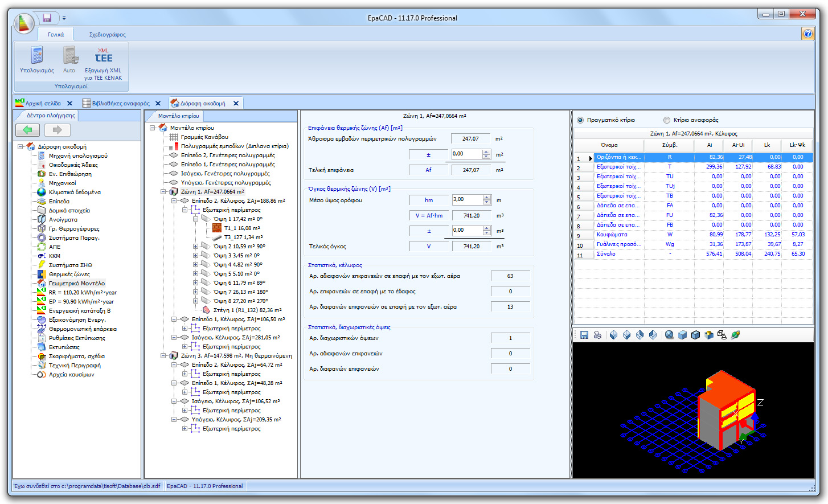Increase Μέσο ύψος ορόφου with the spinner up arrow
The image size is (828, 504).
pyautogui.click(x=486, y=197)
